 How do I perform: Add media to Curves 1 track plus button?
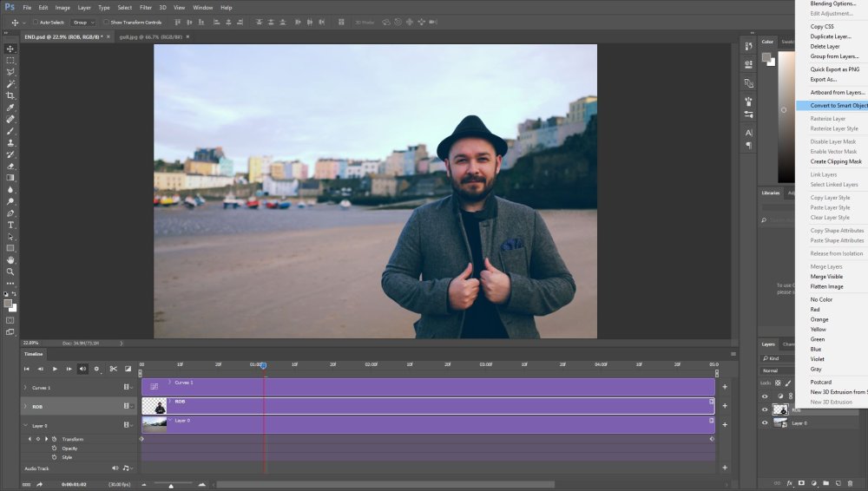(725, 387)
